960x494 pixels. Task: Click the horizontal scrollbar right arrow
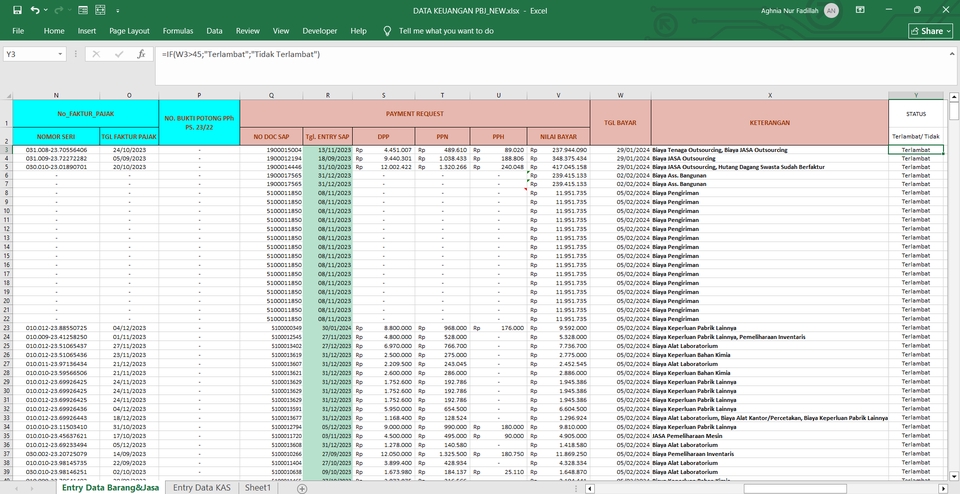coord(943,488)
